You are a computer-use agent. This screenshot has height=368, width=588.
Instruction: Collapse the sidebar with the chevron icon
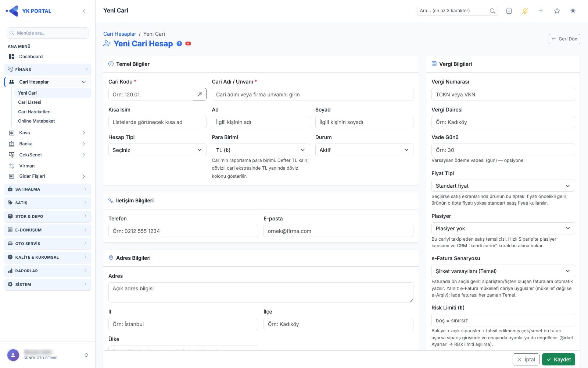84,11
